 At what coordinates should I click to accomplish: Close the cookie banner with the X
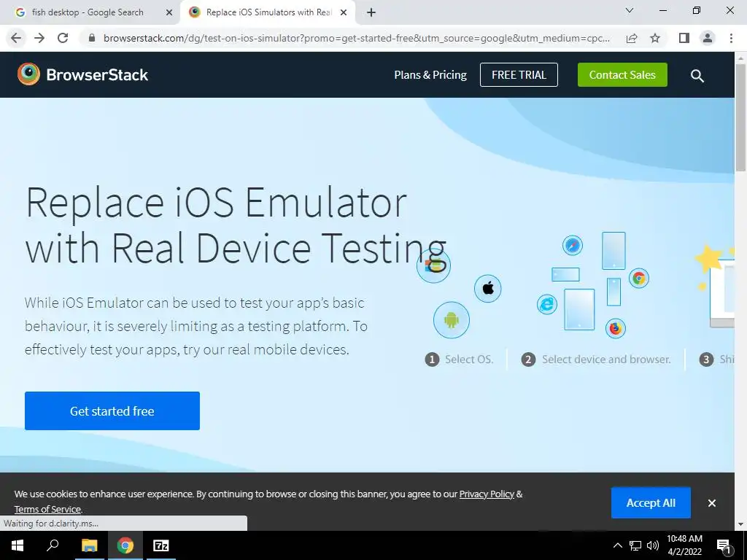[x=712, y=503]
